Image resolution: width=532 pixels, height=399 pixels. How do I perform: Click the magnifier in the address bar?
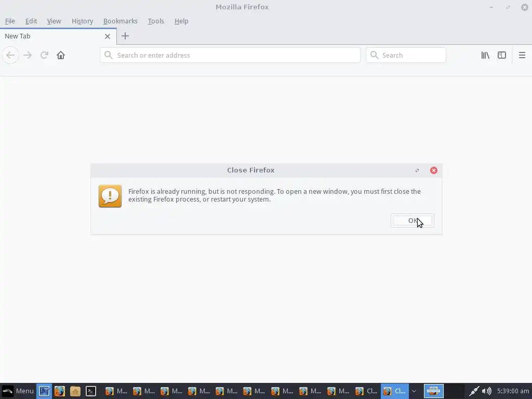[x=109, y=55]
